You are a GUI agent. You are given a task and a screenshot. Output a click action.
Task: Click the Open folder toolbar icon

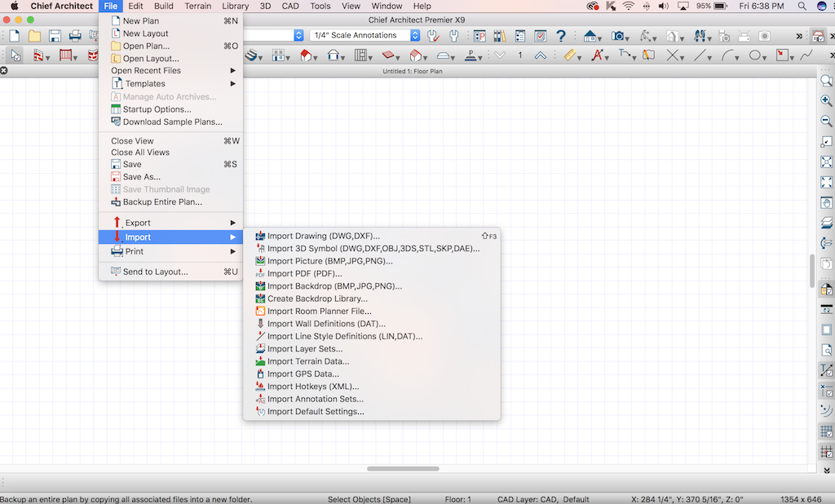click(x=34, y=36)
